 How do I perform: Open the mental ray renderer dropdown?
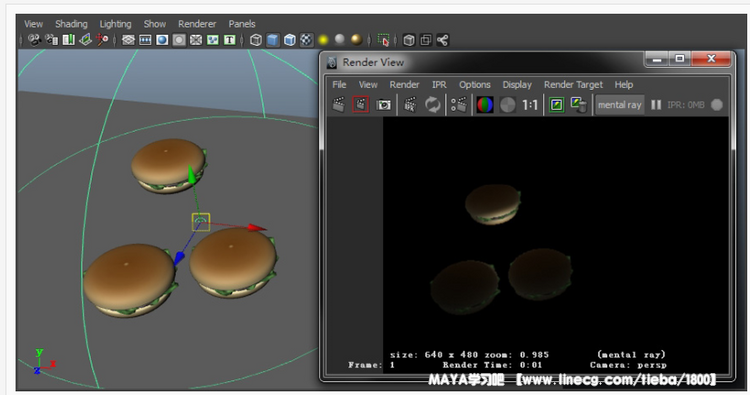[619, 105]
